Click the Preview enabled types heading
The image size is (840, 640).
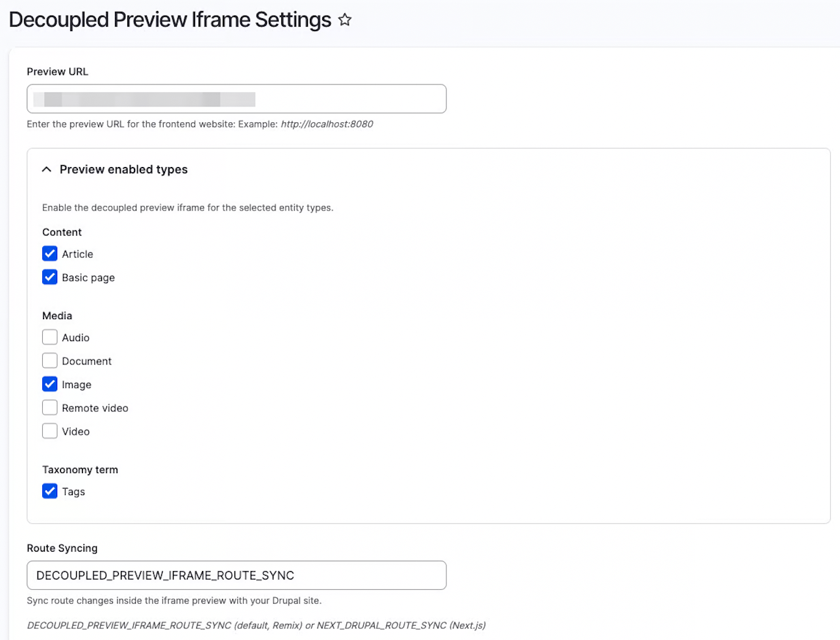123,170
